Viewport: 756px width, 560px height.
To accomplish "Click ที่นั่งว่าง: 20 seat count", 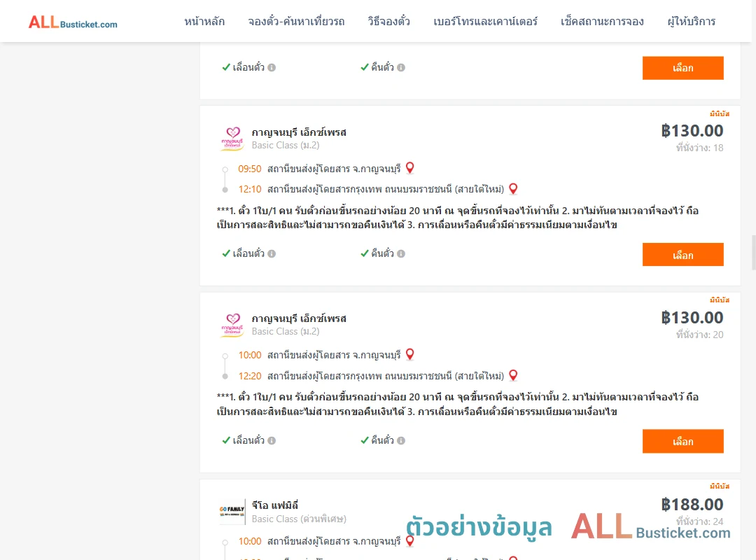I will [x=699, y=335].
